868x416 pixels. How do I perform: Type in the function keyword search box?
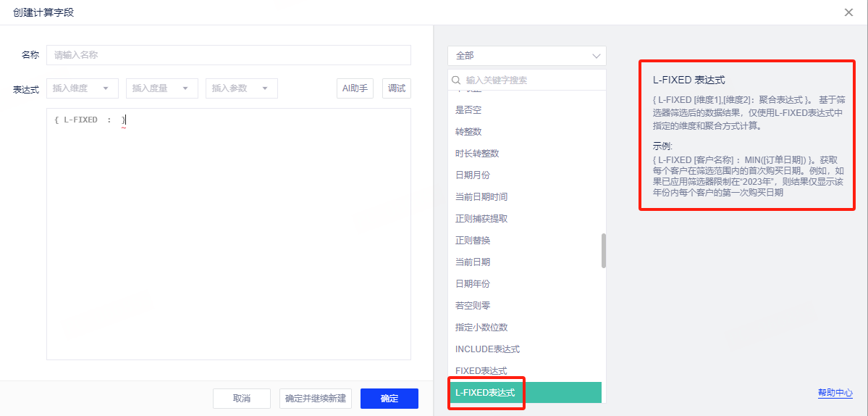pos(532,80)
